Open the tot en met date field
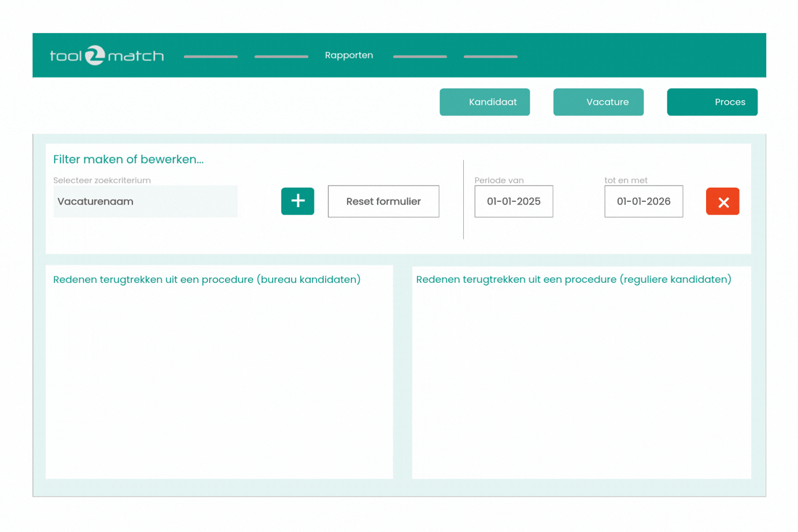 coord(644,201)
